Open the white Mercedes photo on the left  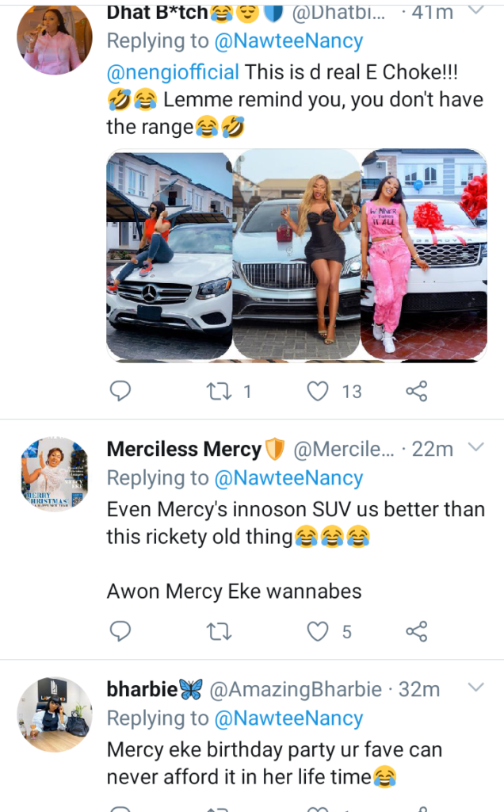(x=169, y=255)
